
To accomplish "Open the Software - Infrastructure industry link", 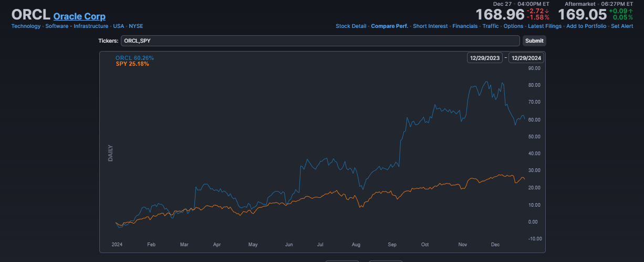I will (77, 26).
